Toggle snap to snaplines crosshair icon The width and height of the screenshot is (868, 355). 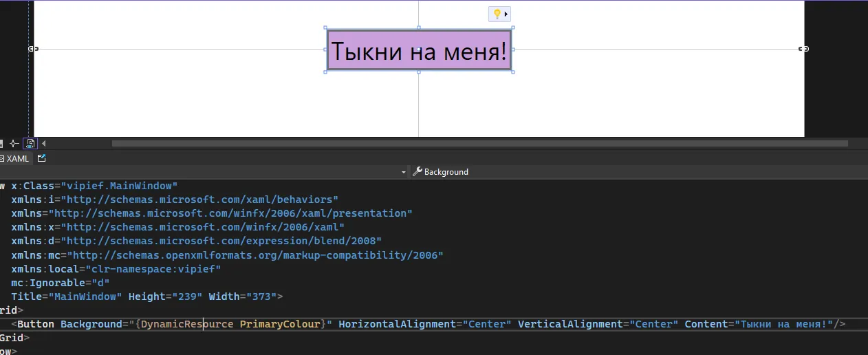coord(13,143)
